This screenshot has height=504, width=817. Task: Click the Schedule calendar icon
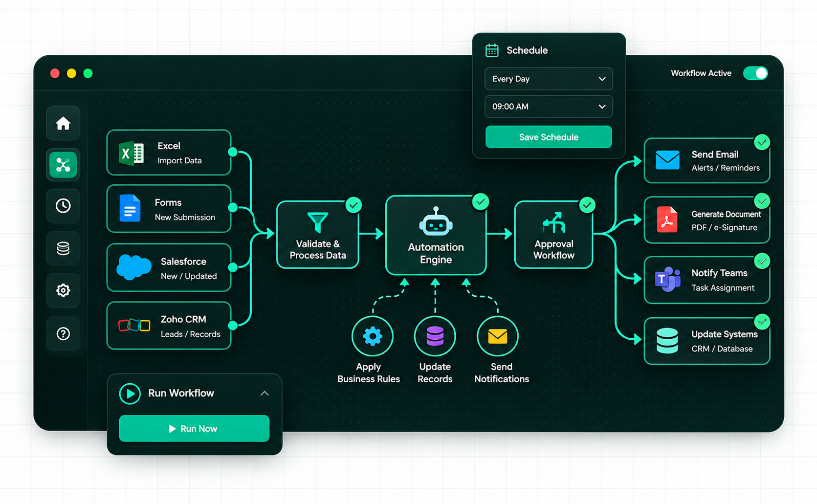(x=492, y=50)
